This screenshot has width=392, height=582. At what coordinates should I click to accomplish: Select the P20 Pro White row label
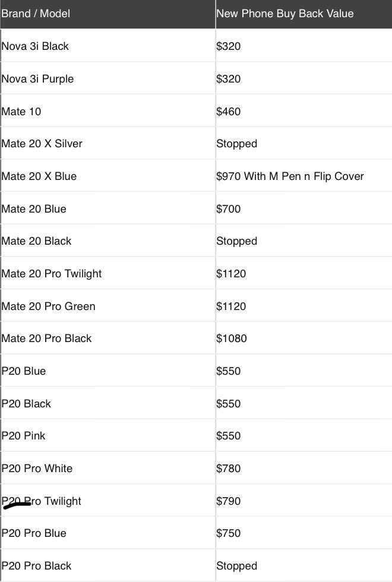pos(37,469)
